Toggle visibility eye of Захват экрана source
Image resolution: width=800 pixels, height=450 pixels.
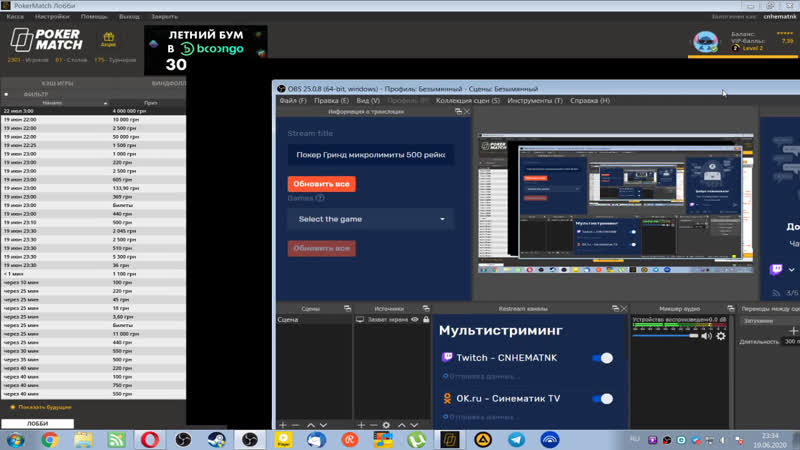tap(415, 319)
